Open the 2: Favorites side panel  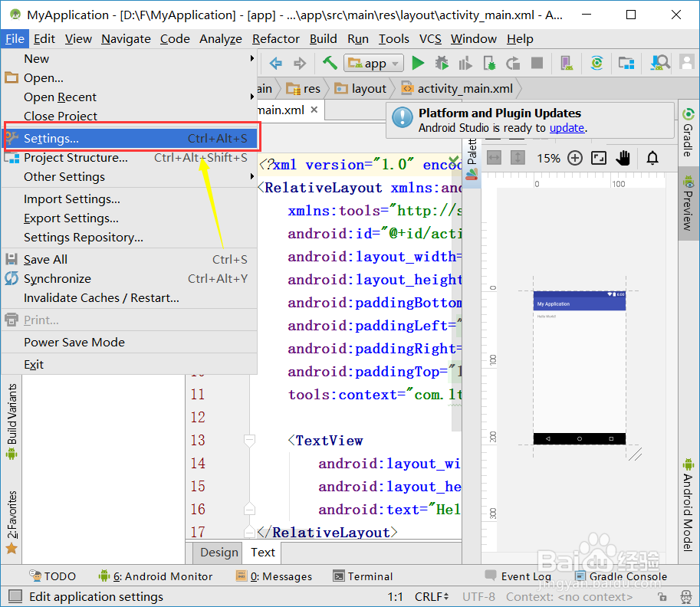(x=12, y=522)
